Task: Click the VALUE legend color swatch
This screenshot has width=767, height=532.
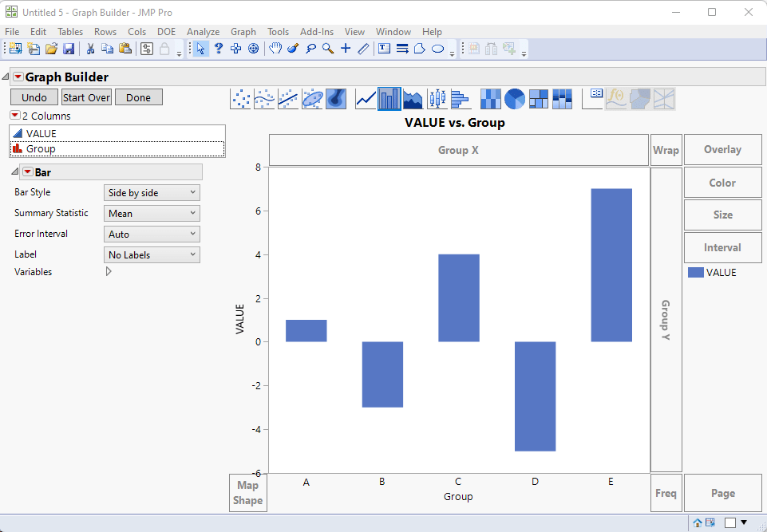Action: point(696,273)
